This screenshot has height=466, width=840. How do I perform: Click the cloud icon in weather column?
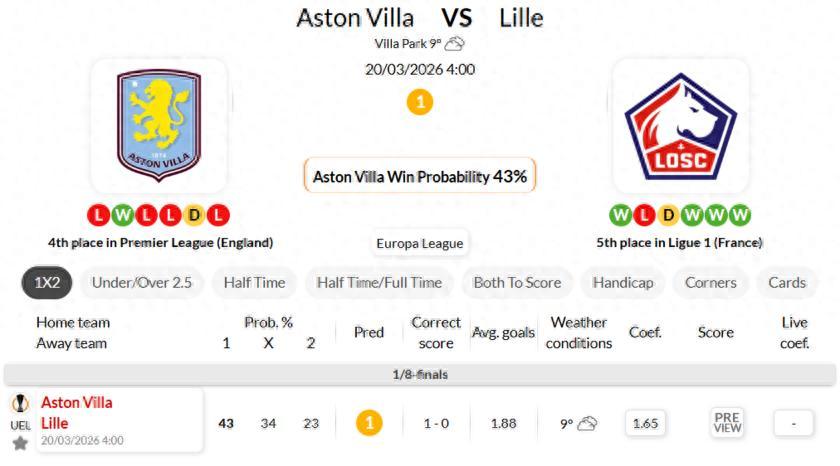587,423
